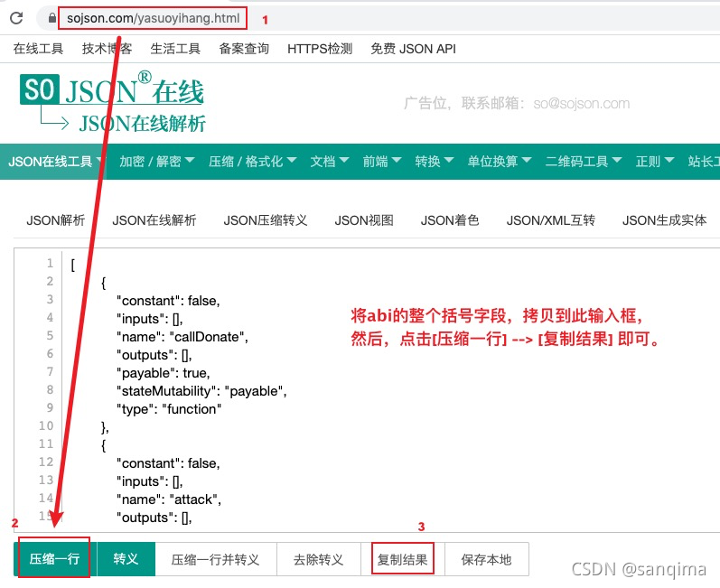Open the 免费 JSON API link
This screenshot has width=720, height=588.
tap(413, 49)
